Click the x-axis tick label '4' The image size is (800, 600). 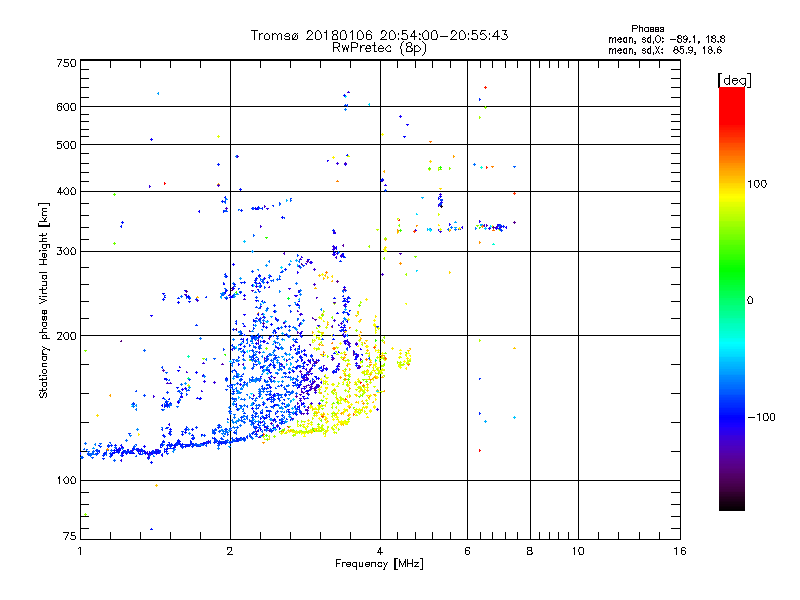click(x=380, y=551)
